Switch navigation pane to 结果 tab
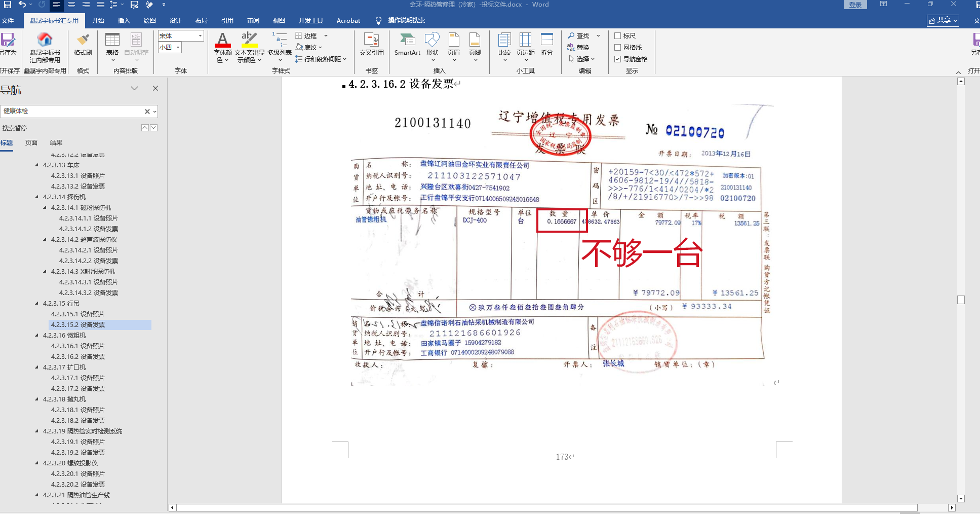Image resolution: width=980 pixels, height=514 pixels. (x=56, y=142)
